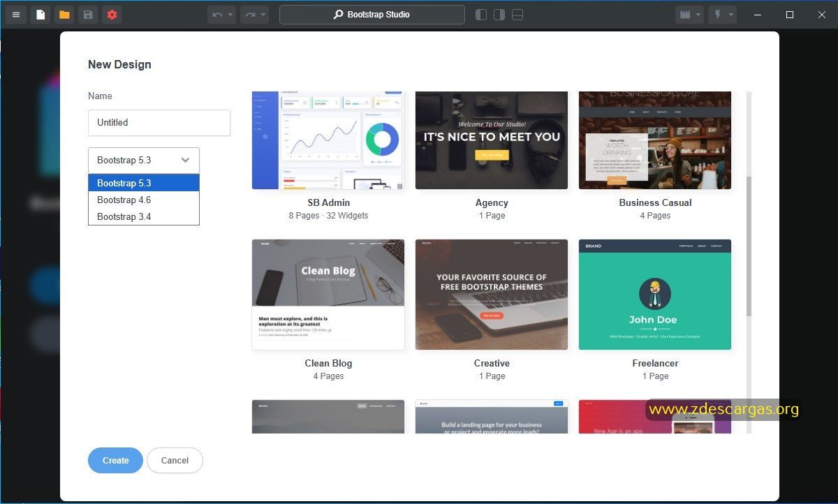This screenshot has height=504, width=838.
Task: Click the Agency template title
Action: pyautogui.click(x=492, y=203)
